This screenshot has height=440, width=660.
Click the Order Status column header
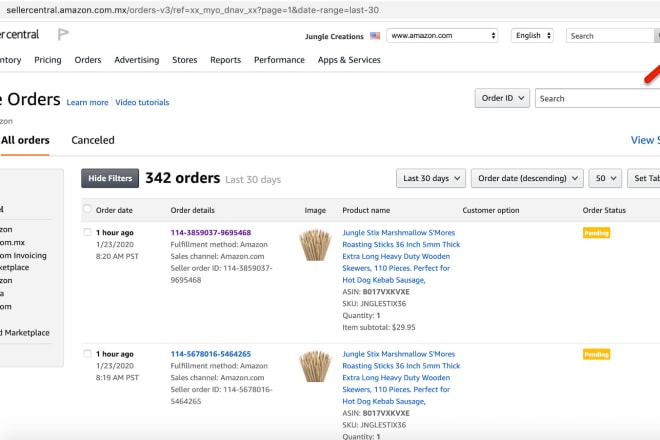pyautogui.click(x=604, y=210)
